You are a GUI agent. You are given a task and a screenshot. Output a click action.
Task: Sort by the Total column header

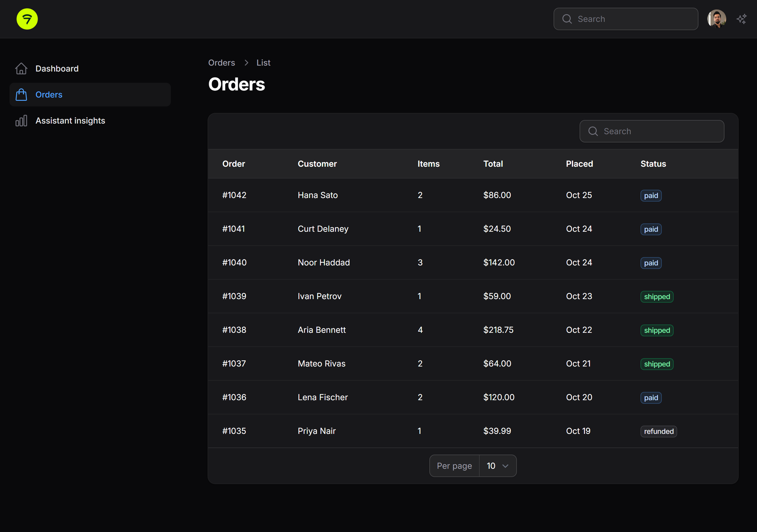coord(493,164)
